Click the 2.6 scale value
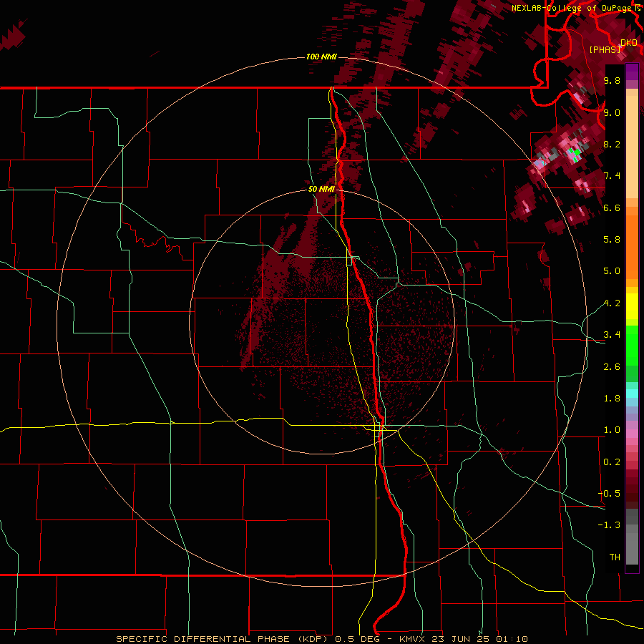This screenshot has width=644, height=644. tap(612, 367)
